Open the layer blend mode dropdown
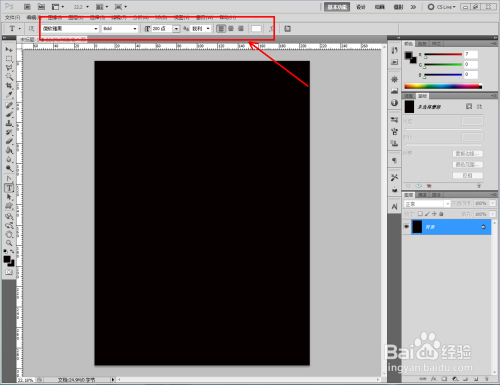 pyautogui.click(x=427, y=203)
